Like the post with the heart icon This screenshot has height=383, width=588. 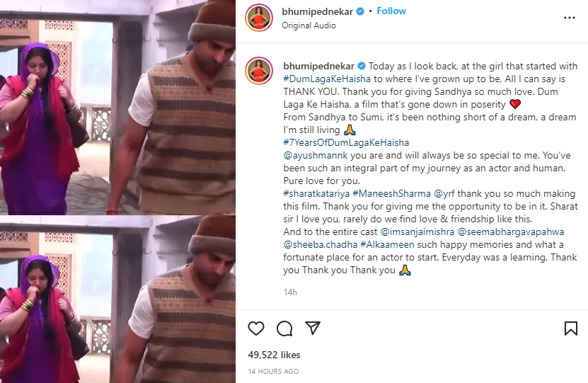pos(257,328)
